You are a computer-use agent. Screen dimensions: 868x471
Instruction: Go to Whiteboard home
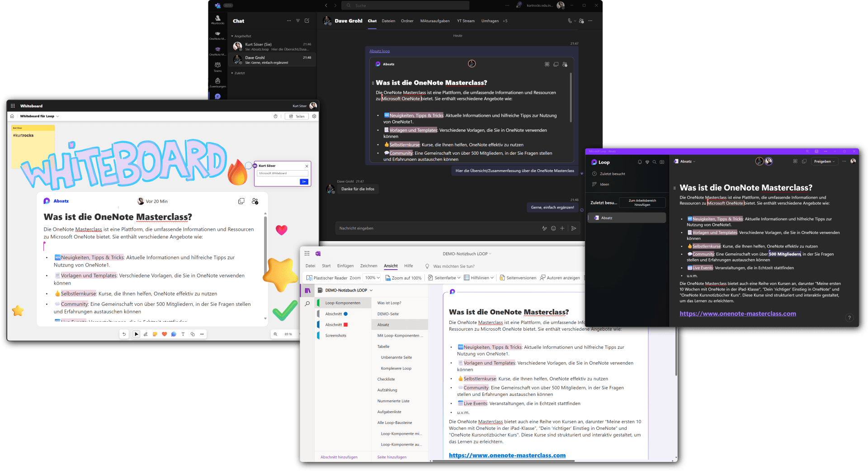click(x=12, y=116)
